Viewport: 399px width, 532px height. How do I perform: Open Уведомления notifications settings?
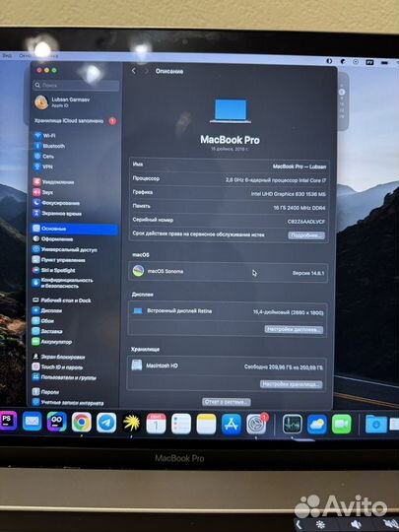point(53,182)
